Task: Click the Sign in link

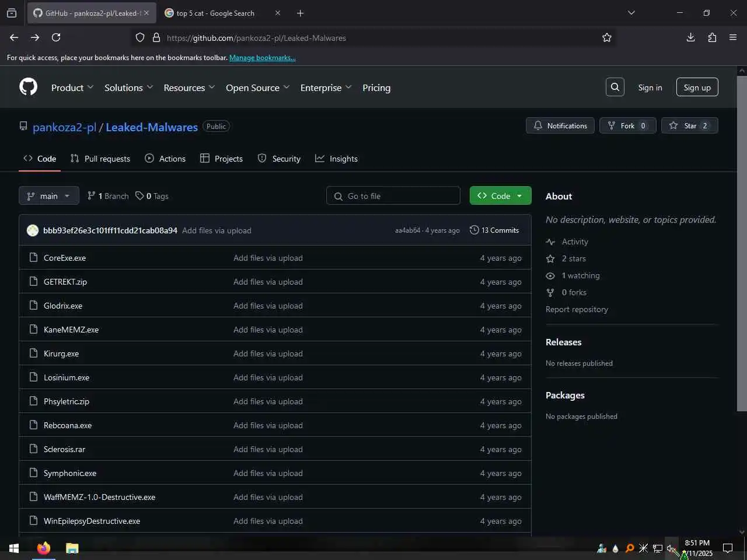Action: click(650, 87)
